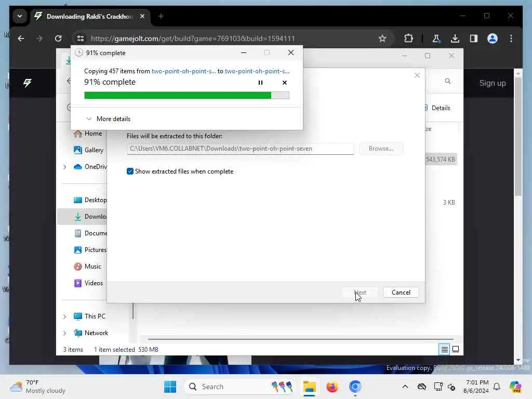This screenshot has height=399, width=532.
Task: Bookmark this page with the star icon
Action: [x=382, y=38]
